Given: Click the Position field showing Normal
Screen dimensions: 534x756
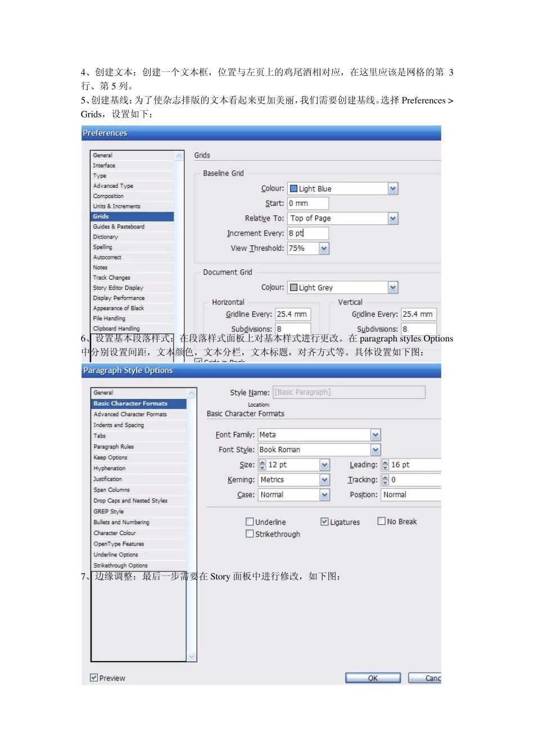Looking at the screenshot, I should tap(411, 494).
